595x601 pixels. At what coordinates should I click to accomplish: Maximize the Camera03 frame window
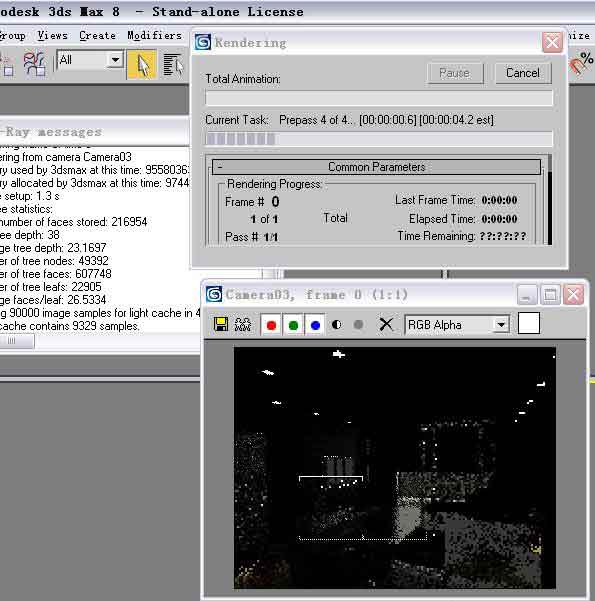coord(550,295)
